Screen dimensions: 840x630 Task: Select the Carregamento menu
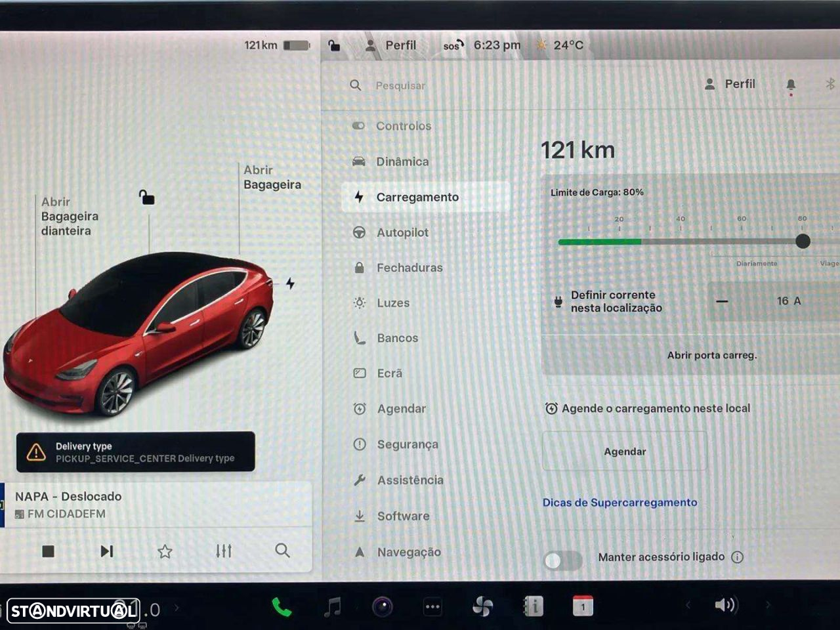point(425,197)
